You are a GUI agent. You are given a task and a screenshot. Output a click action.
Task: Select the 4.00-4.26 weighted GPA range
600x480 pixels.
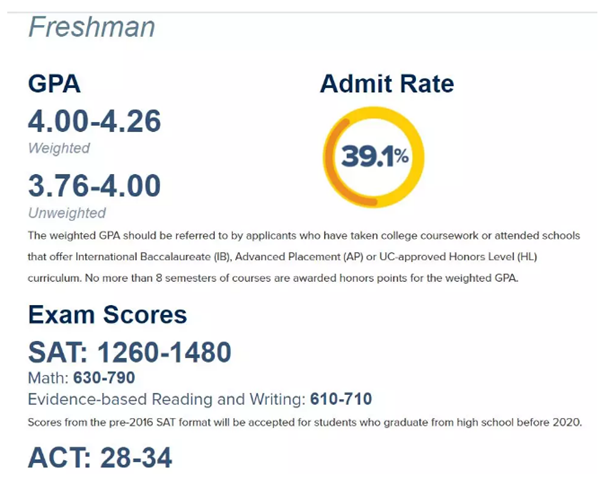(x=94, y=121)
